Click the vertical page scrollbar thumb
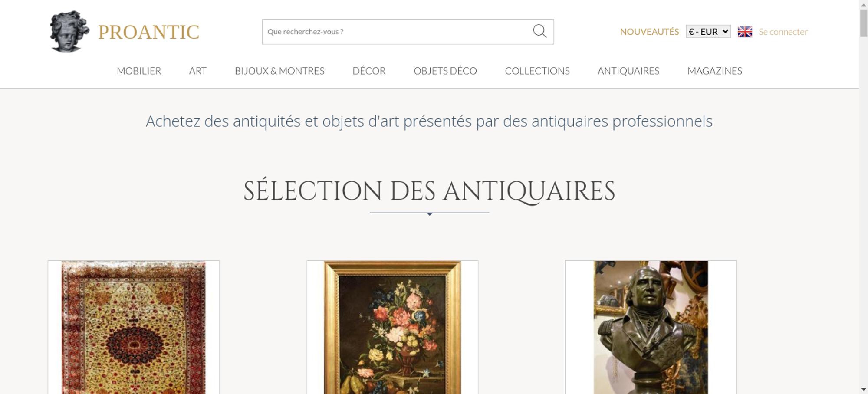The width and height of the screenshot is (868, 394). [864, 23]
